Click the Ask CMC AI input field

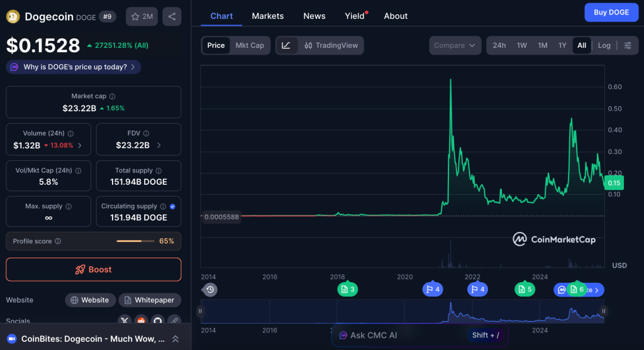(x=419, y=335)
